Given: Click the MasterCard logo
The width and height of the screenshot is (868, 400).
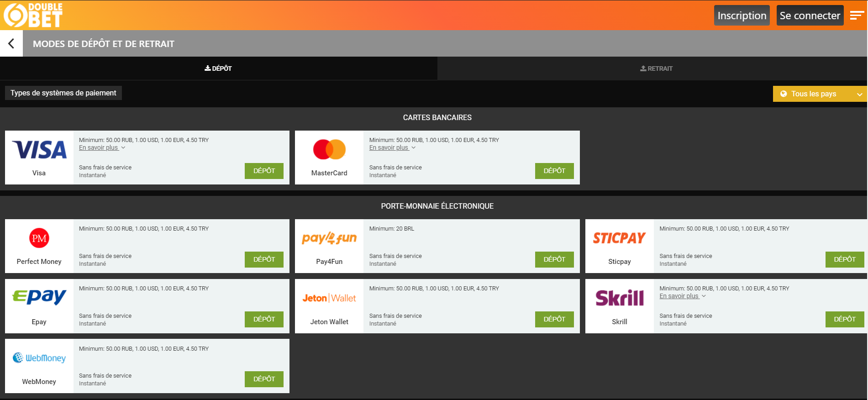Looking at the screenshot, I should 329,149.
